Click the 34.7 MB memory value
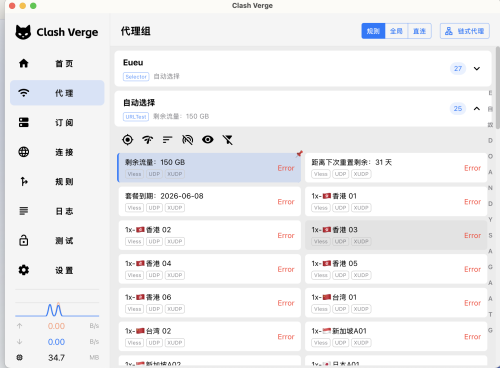 [56, 358]
